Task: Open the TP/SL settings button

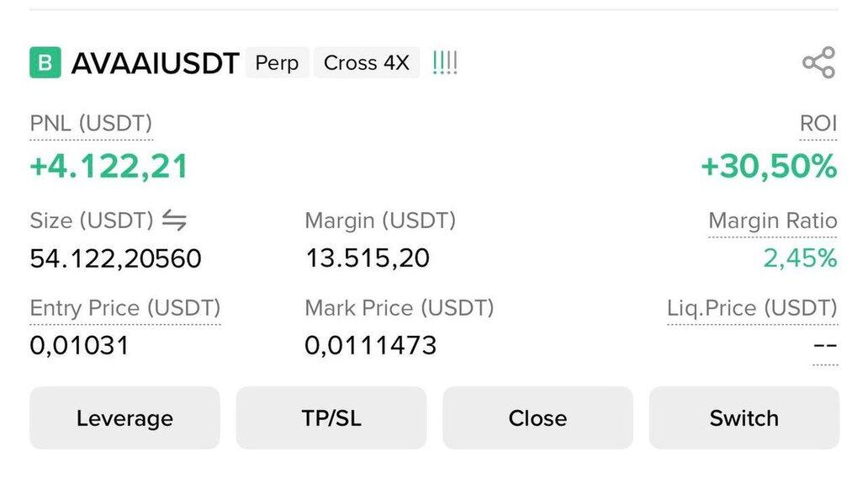Action: tap(331, 418)
